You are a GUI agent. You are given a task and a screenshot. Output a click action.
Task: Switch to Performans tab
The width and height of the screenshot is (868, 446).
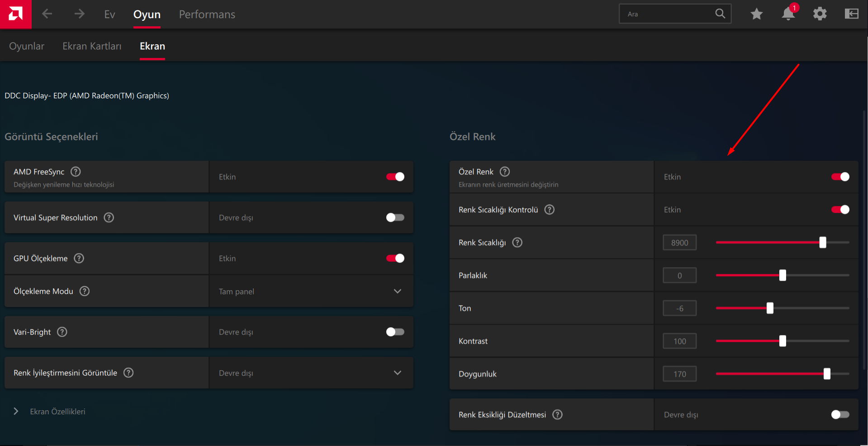(207, 14)
